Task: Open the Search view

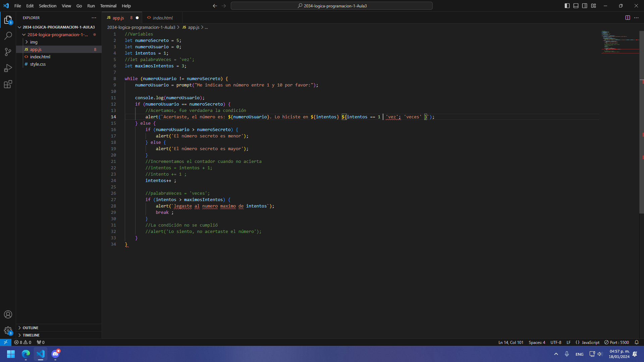Action: (x=8, y=36)
